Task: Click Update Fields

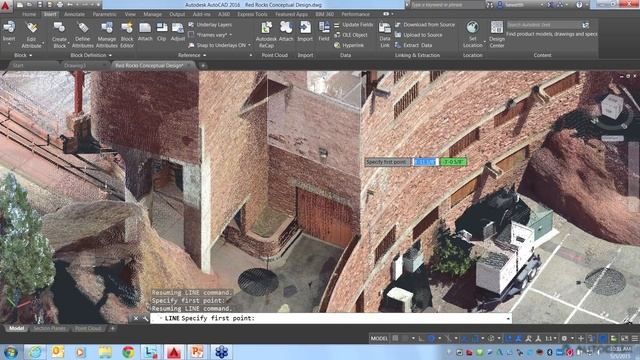Action: (353, 24)
